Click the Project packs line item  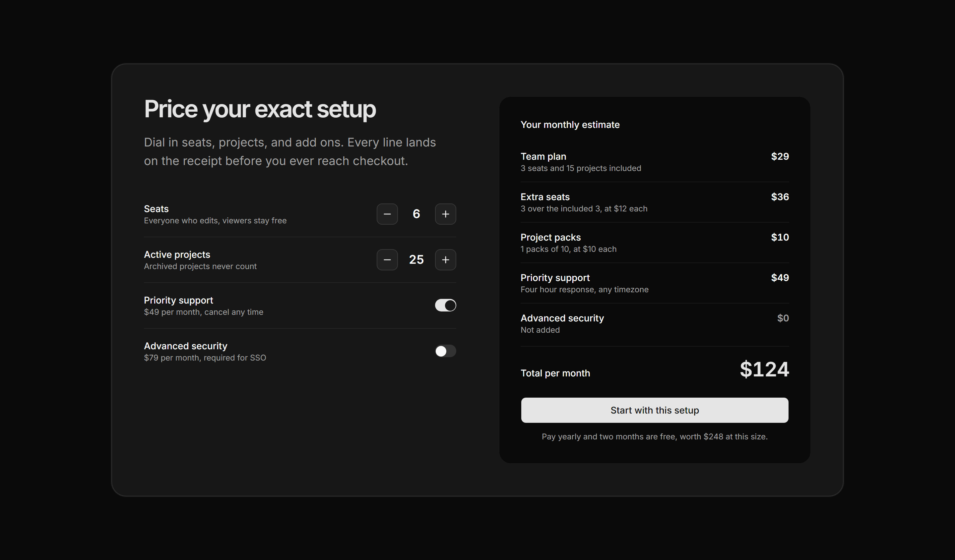pos(655,243)
